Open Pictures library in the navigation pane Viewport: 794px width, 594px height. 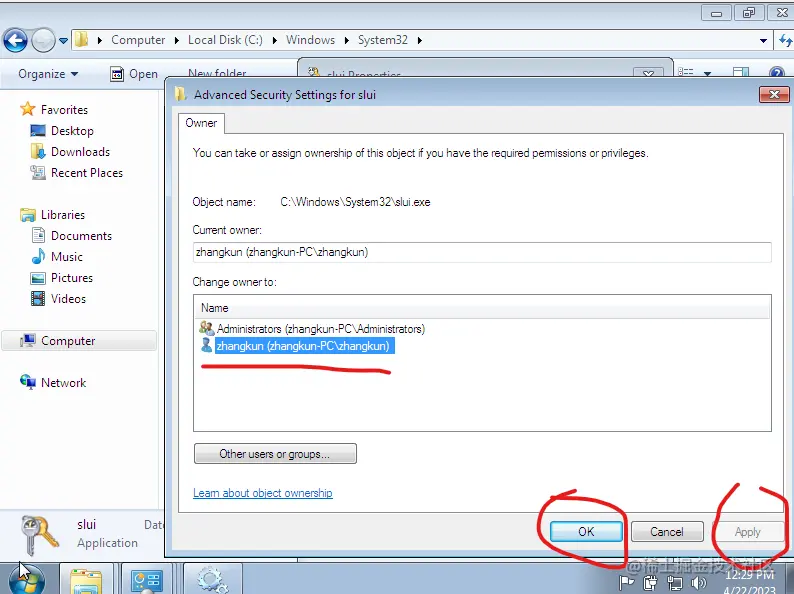(72, 278)
